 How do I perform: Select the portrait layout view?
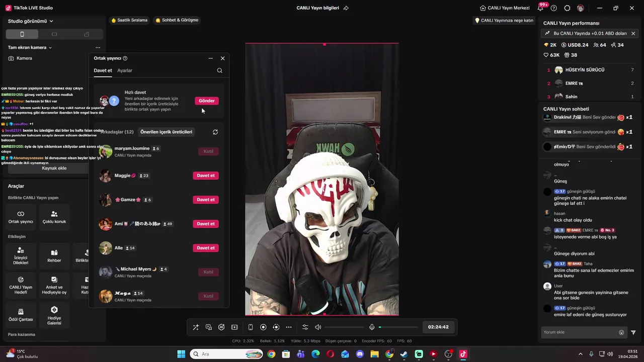pyautogui.click(x=22, y=34)
